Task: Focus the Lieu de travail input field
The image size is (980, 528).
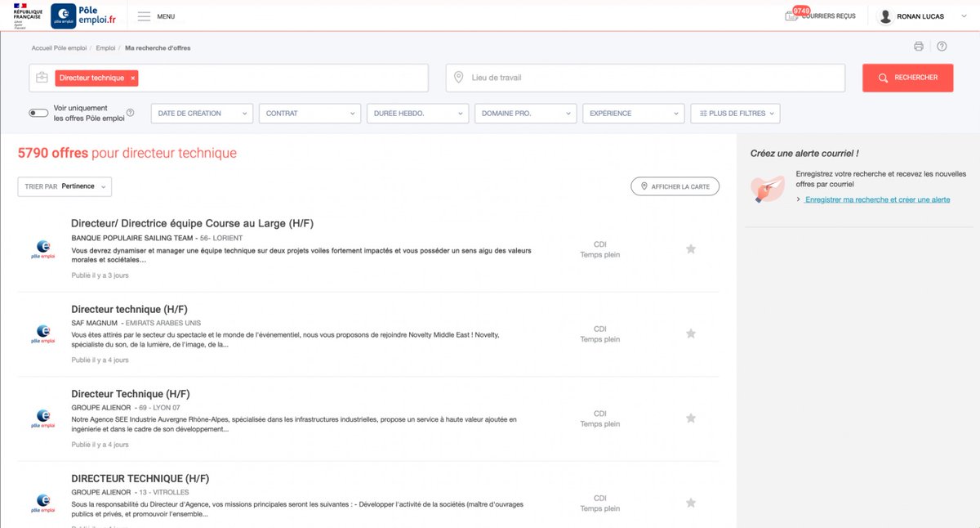Action: point(645,78)
